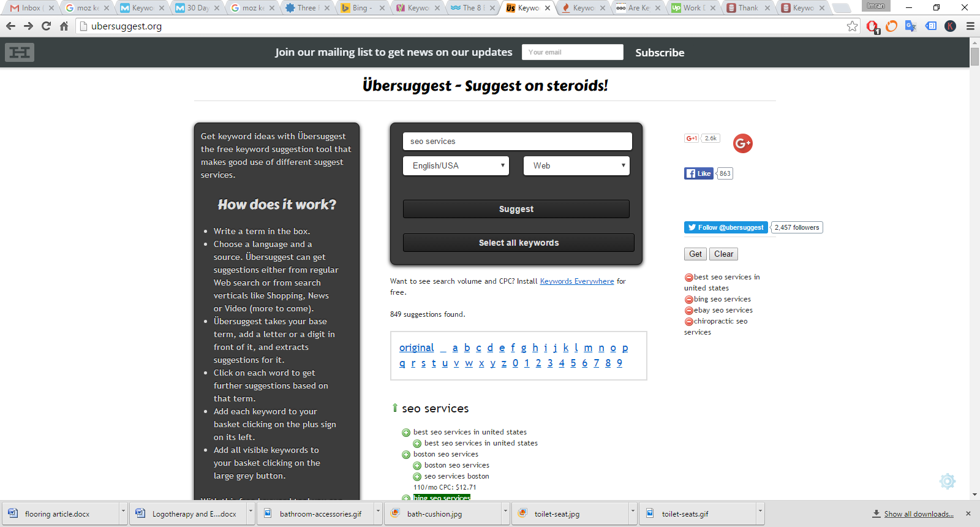Open the English/USA language dropdown
The image size is (980, 527).
(456, 165)
